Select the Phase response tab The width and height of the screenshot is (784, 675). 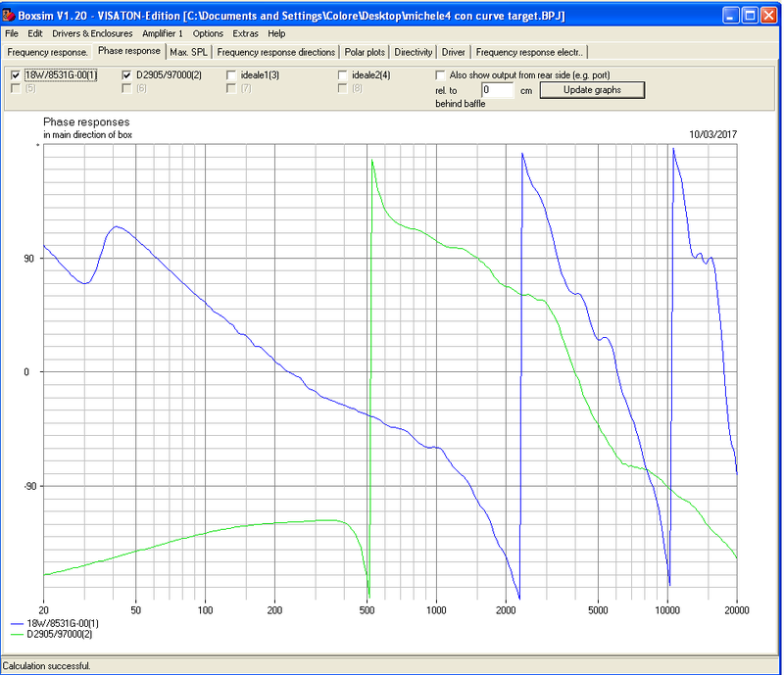tap(129, 51)
